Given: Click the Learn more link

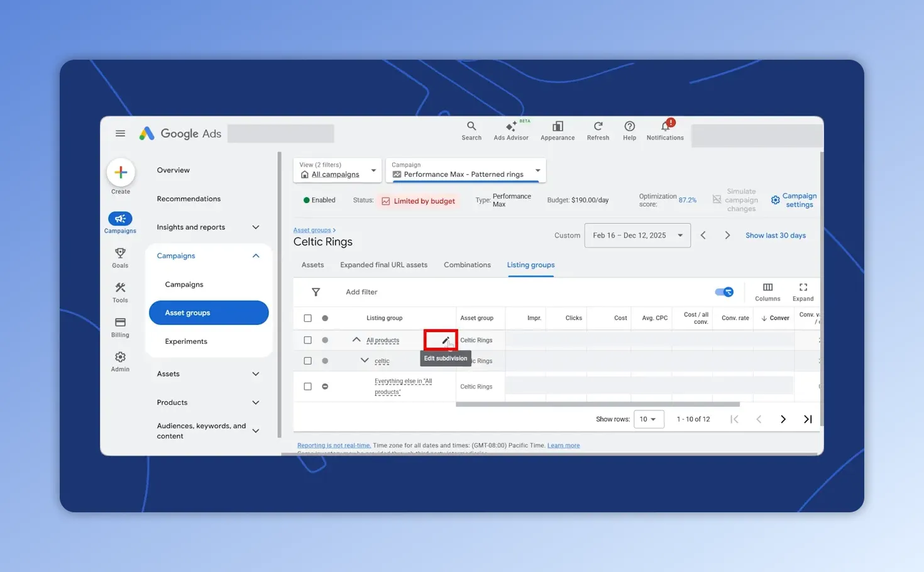Looking at the screenshot, I should tap(563, 446).
